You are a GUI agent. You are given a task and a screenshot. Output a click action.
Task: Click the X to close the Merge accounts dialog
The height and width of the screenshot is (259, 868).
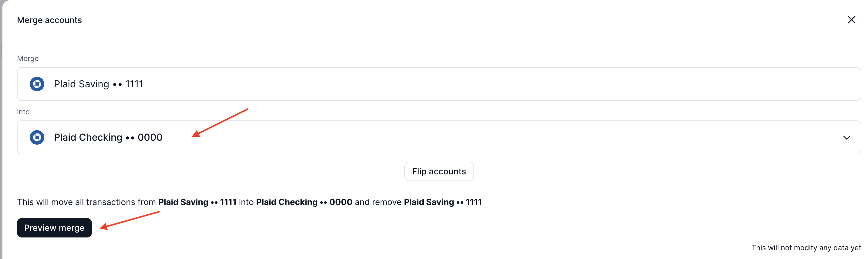852,19
